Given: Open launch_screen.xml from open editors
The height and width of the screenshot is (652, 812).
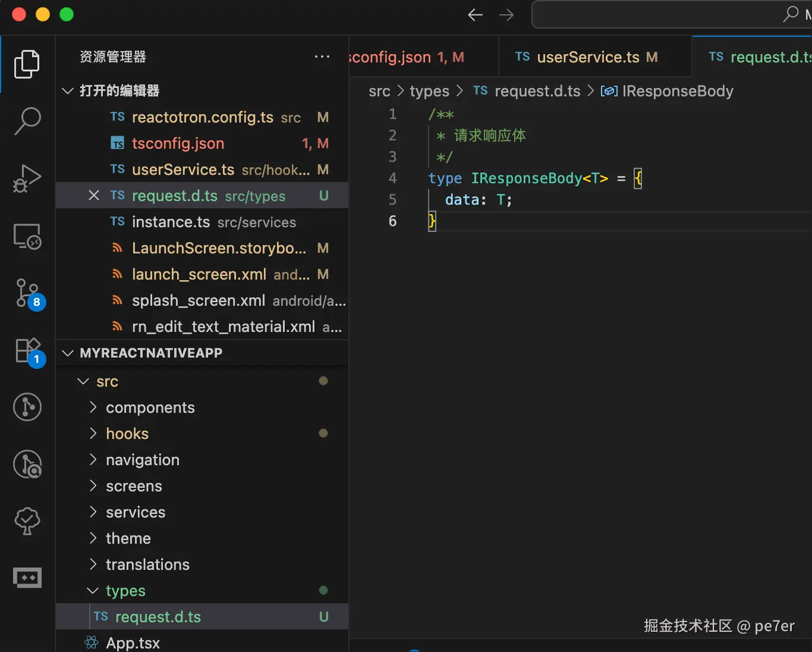Looking at the screenshot, I should (x=202, y=274).
